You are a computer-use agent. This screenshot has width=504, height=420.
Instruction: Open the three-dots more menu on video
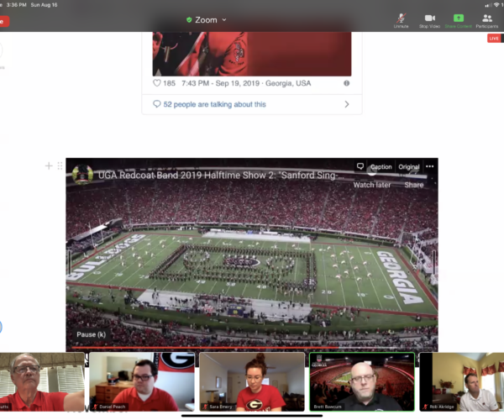430,166
